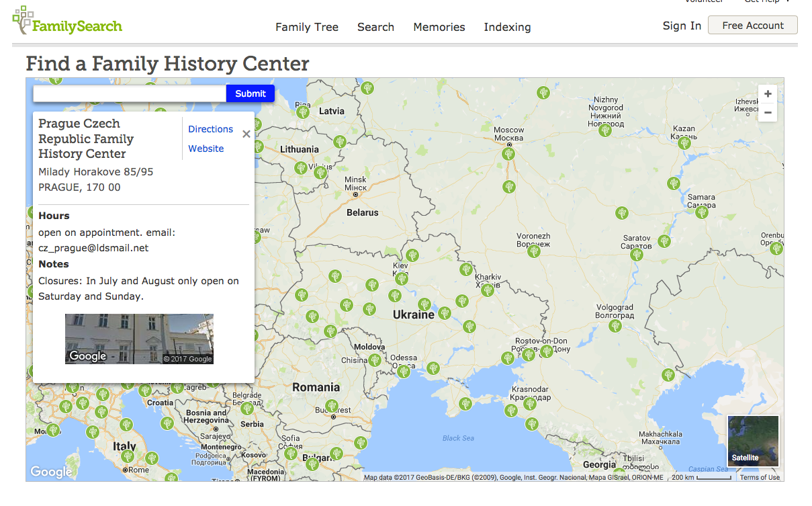The image size is (812, 506).
Task: Select the center marker near Kazan
Action: click(684, 142)
